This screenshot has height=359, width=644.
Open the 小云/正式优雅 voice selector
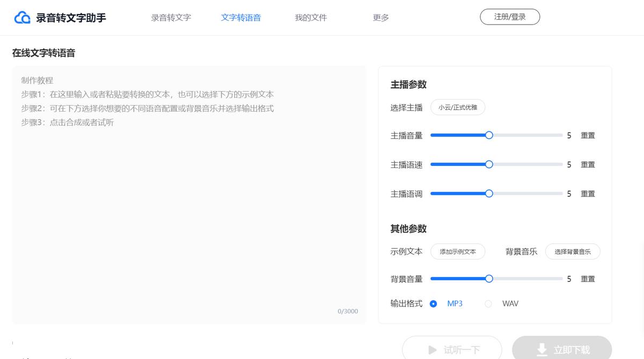458,107
